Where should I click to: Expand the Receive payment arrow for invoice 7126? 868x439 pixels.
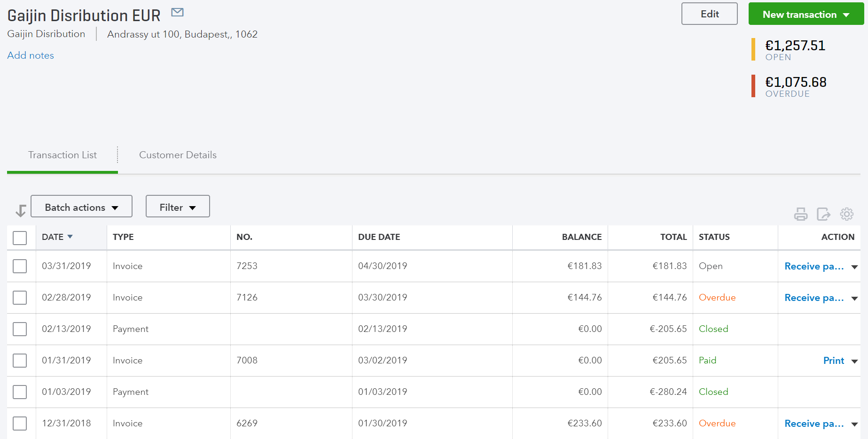[854, 298]
